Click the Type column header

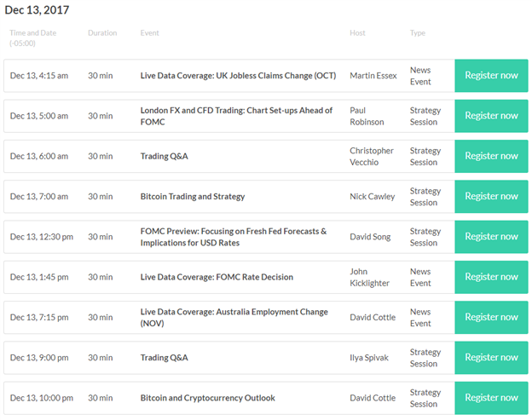[x=417, y=33]
